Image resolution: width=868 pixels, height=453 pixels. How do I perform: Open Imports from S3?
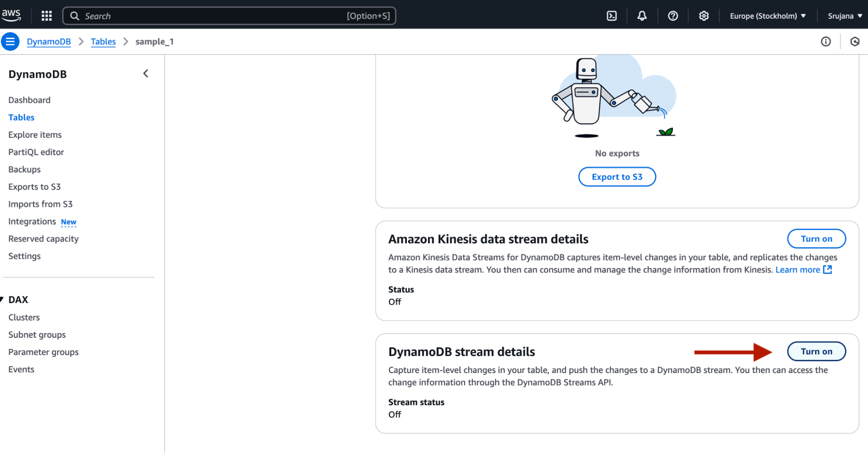(40, 204)
